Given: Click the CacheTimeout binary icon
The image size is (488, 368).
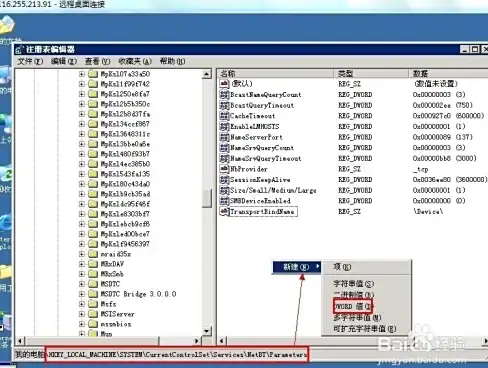Looking at the screenshot, I should [x=224, y=116].
